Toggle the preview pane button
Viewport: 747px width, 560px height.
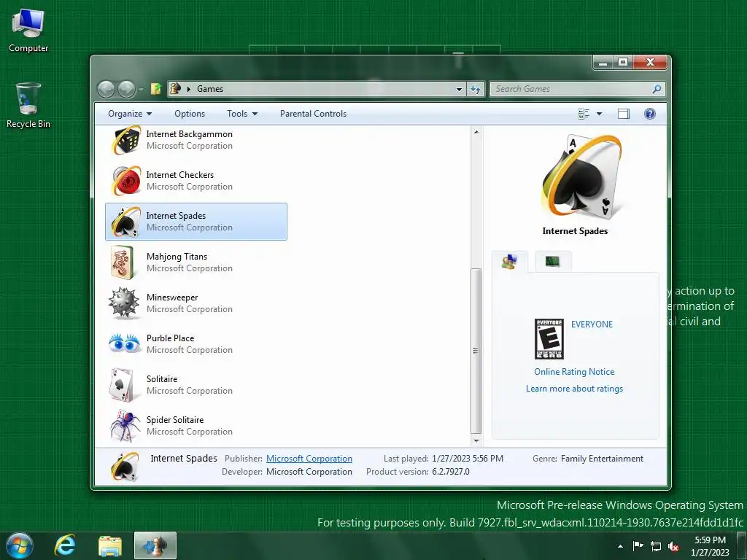tap(623, 114)
